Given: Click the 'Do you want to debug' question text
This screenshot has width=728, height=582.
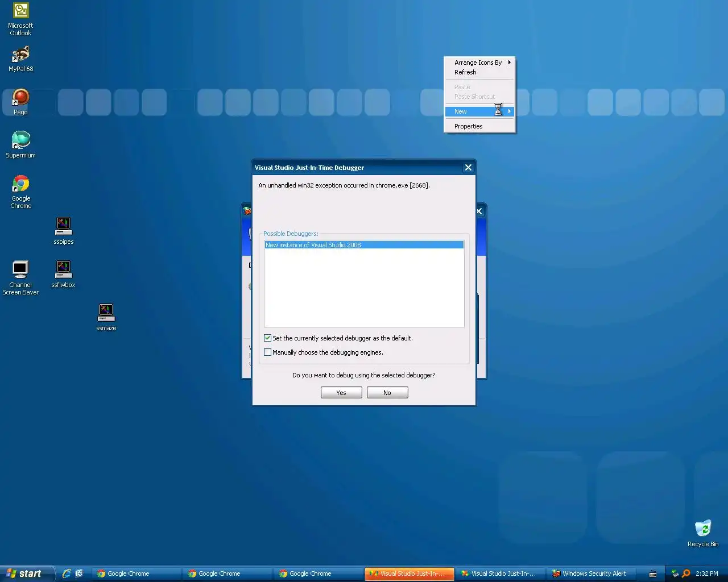Looking at the screenshot, I should [x=364, y=375].
